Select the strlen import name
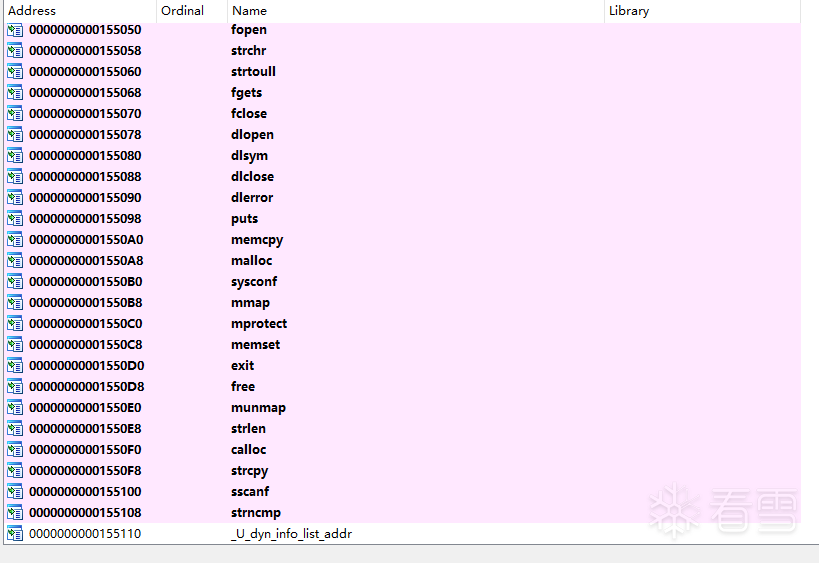The width and height of the screenshot is (819, 563). tap(248, 429)
